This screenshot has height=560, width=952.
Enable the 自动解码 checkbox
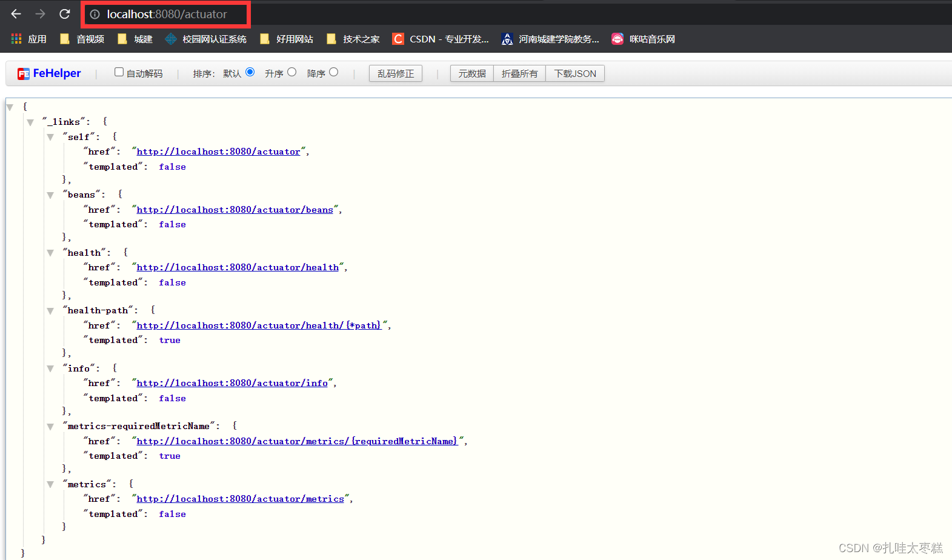click(x=119, y=72)
